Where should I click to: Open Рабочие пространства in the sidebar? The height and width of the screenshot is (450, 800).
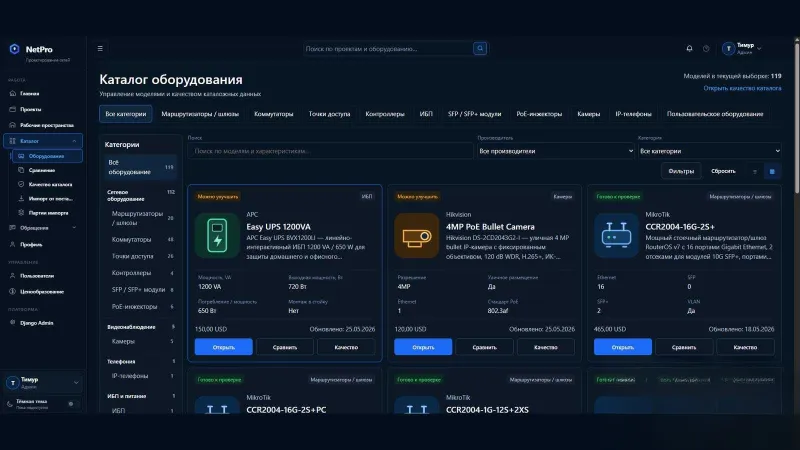[x=43, y=125]
